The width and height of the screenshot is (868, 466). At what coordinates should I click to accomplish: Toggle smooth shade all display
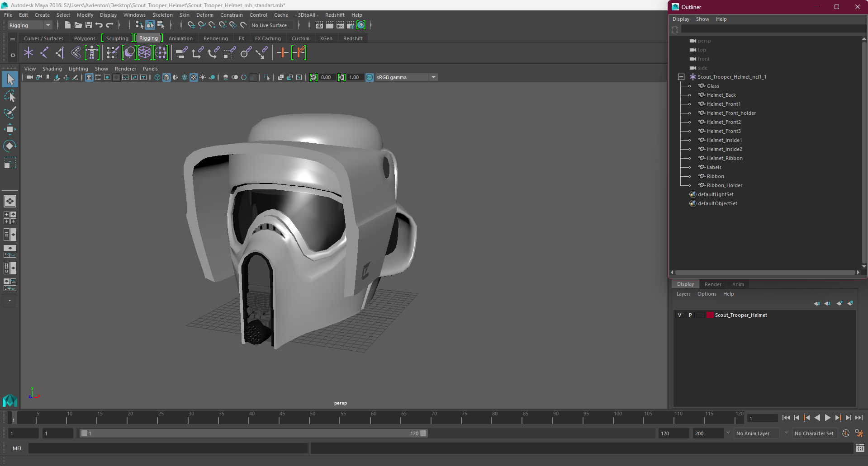coord(166,77)
